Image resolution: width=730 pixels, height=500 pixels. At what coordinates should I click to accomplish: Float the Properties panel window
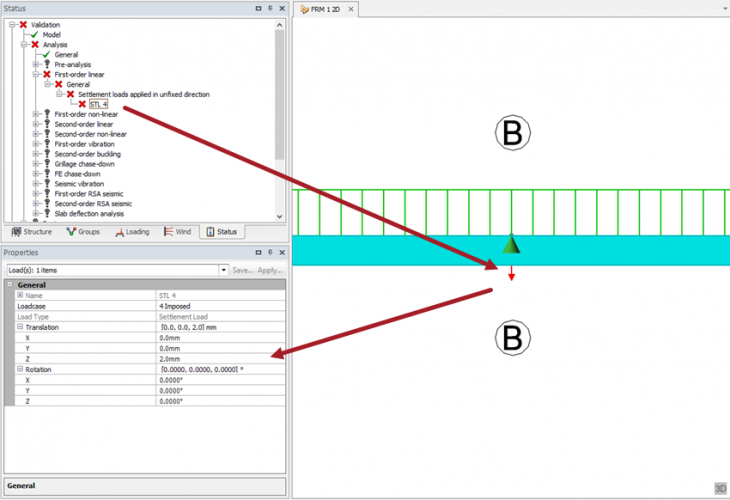click(258, 252)
